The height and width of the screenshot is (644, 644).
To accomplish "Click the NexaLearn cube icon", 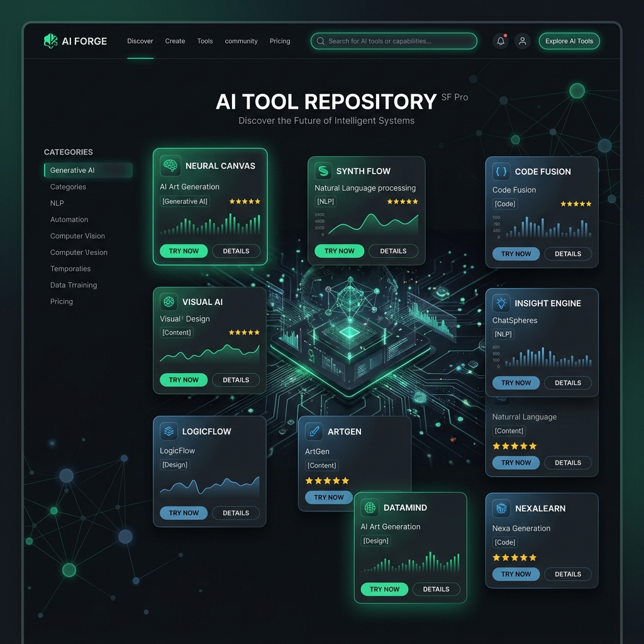I will pyautogui.click(x=501, y=508).
